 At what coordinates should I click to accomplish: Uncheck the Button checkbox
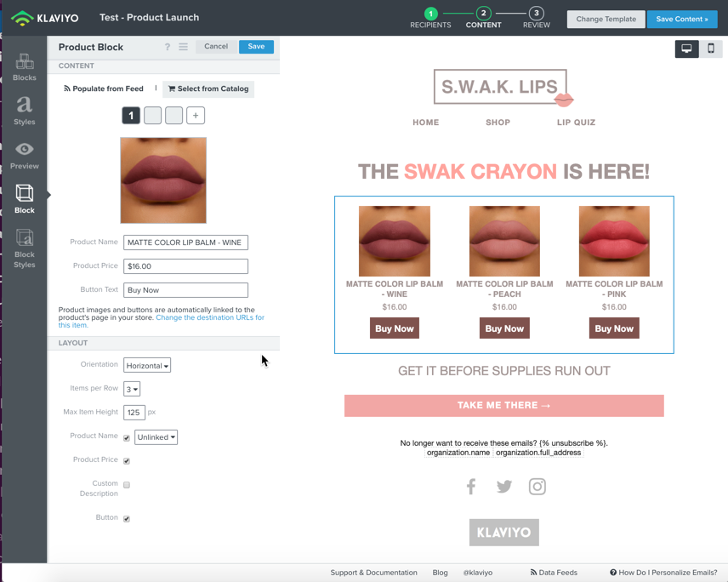tap(127, 519)
